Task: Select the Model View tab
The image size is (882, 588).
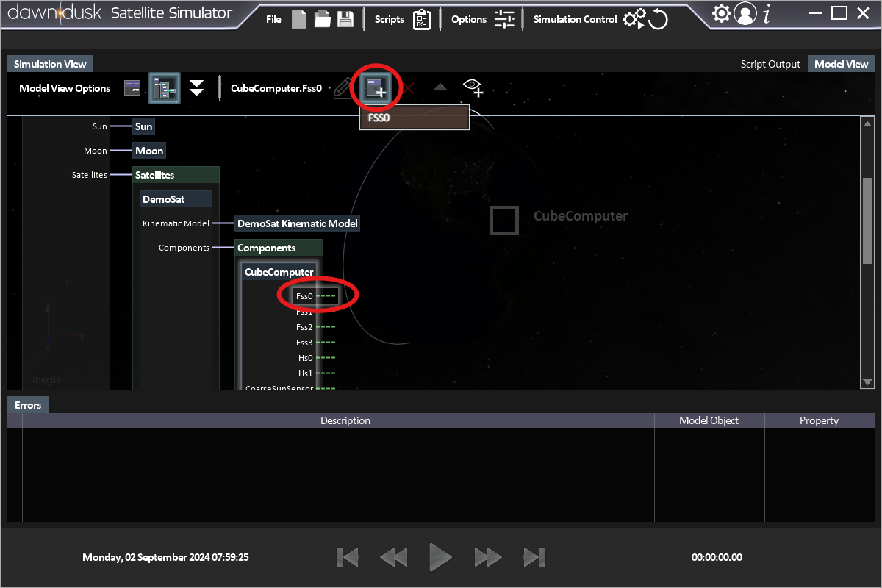Action: [x=842, y=64]
